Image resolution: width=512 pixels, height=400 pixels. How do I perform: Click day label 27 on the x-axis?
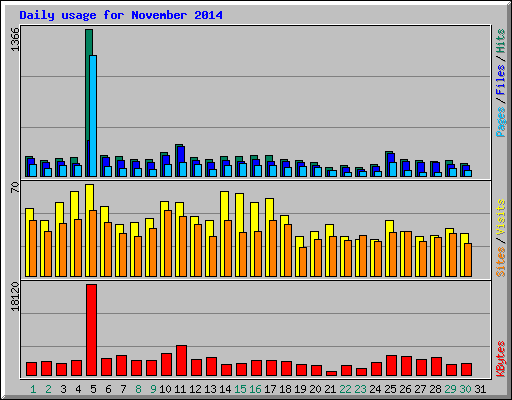point(420,389)
